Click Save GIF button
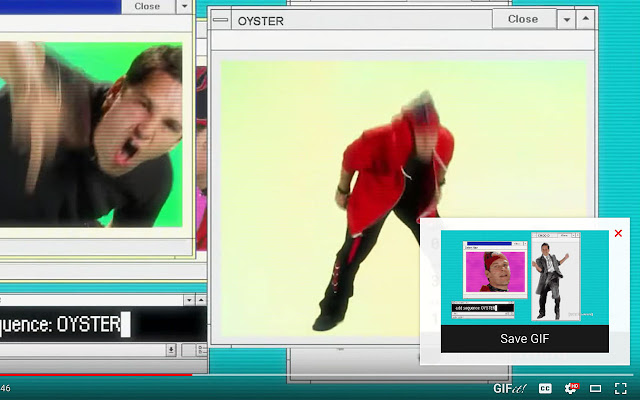 coord(524,339)
